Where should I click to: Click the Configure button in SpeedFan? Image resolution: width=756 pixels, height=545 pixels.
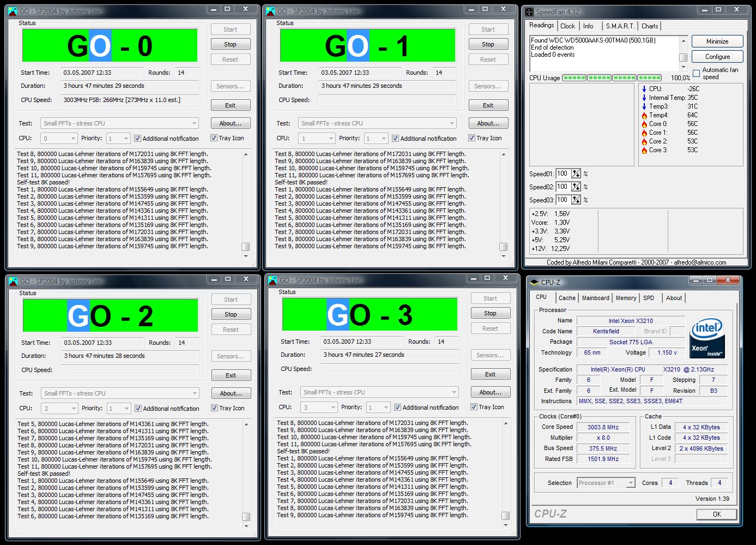tap(718, 57)
